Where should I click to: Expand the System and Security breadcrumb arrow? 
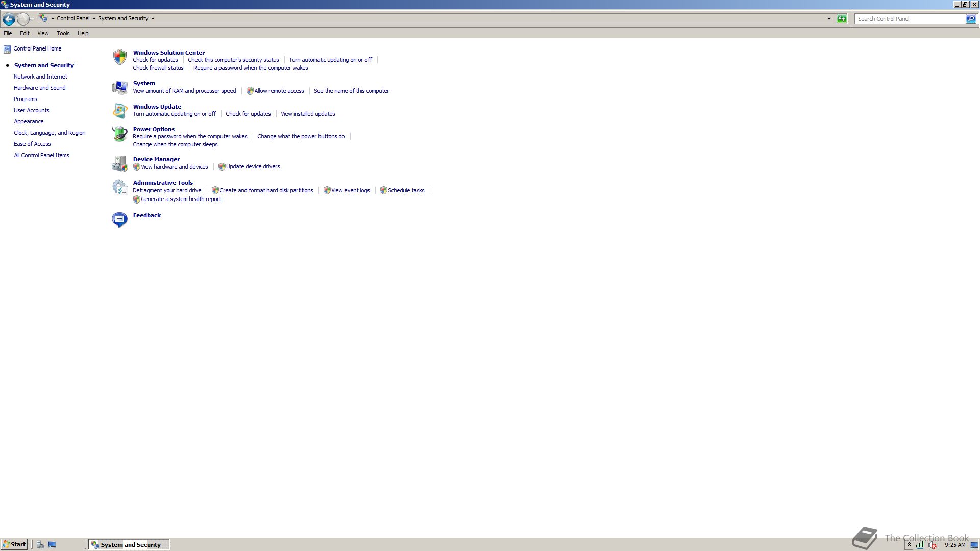coord(153,18)
